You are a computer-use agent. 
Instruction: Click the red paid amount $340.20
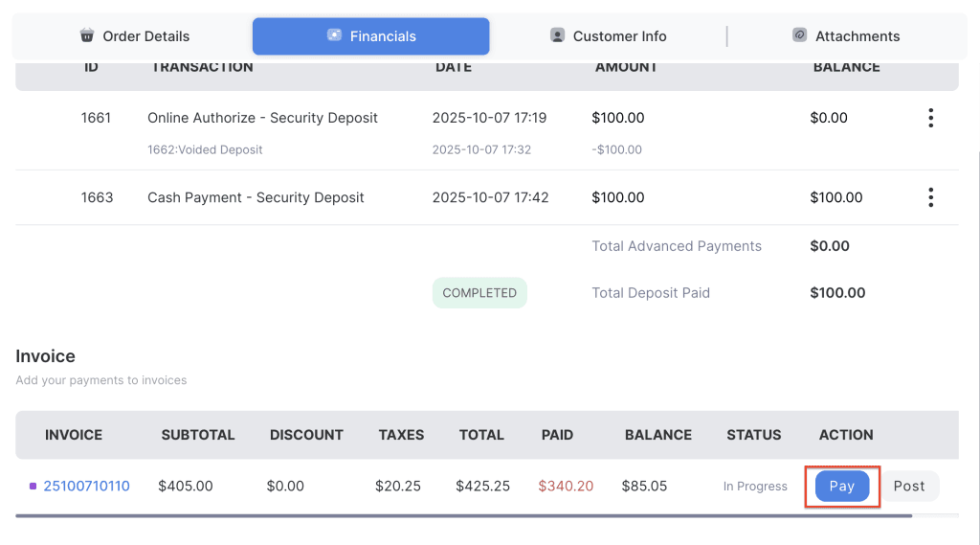coord(566,486)
